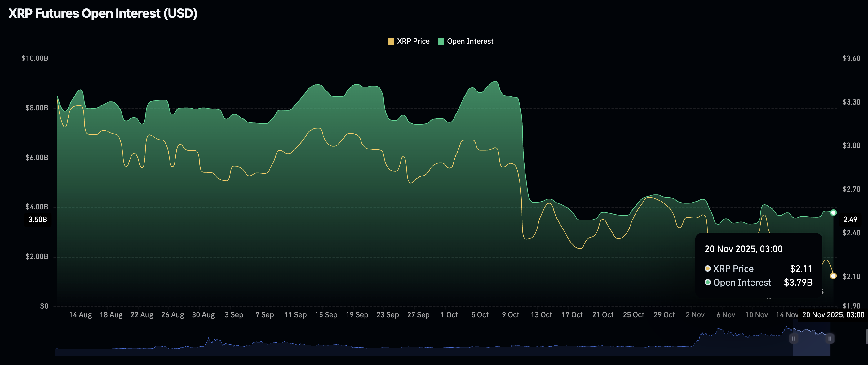Click the yellow XRP Price data point marker
The width and height of the screenshot is (868, 365).
point(833,276)
